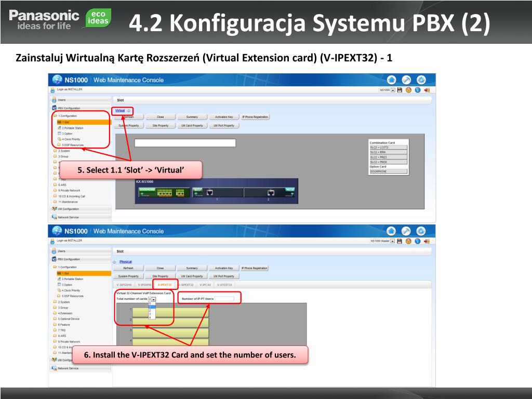
Task: Click free slot 2 on the KX-NS1000 shelf
Action: click(x=269, y=192)
